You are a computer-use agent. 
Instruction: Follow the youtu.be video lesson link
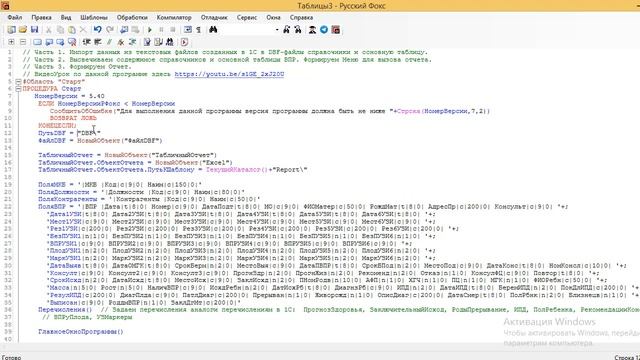point(229,74)
